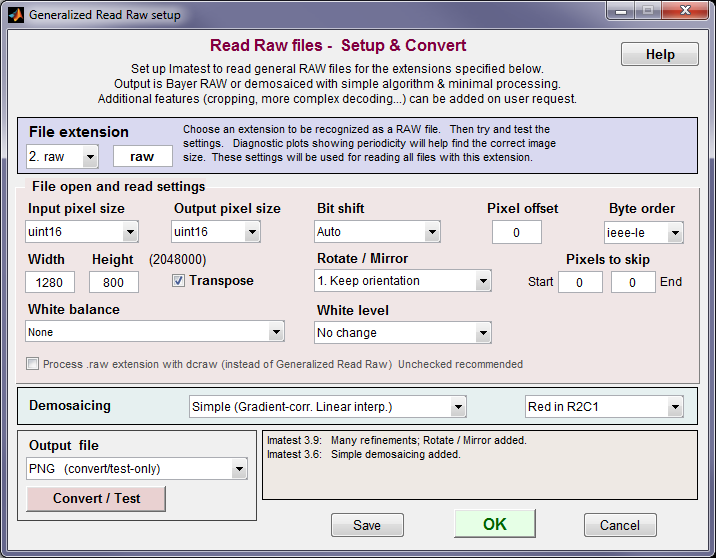Screen dimensions: 716x558
Task: Enable Process .raw extension with dcraw checkbox
Action: (x=32, y=364)
